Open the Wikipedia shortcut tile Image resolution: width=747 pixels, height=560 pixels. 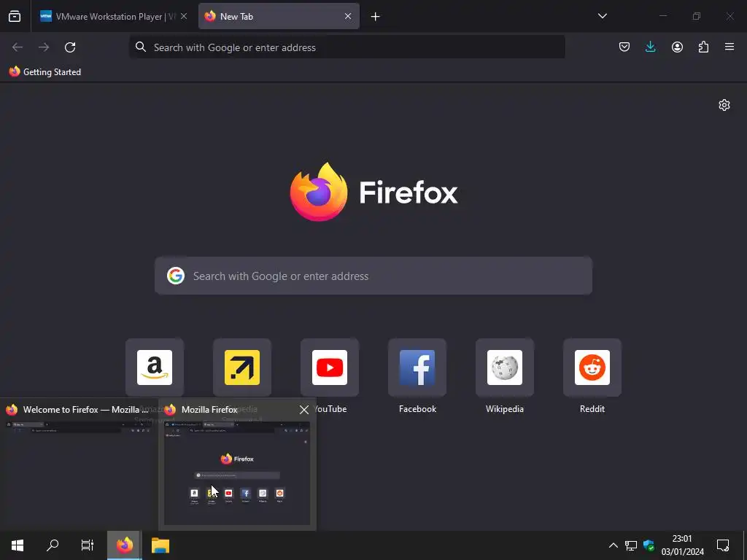(x=505, y=367)
